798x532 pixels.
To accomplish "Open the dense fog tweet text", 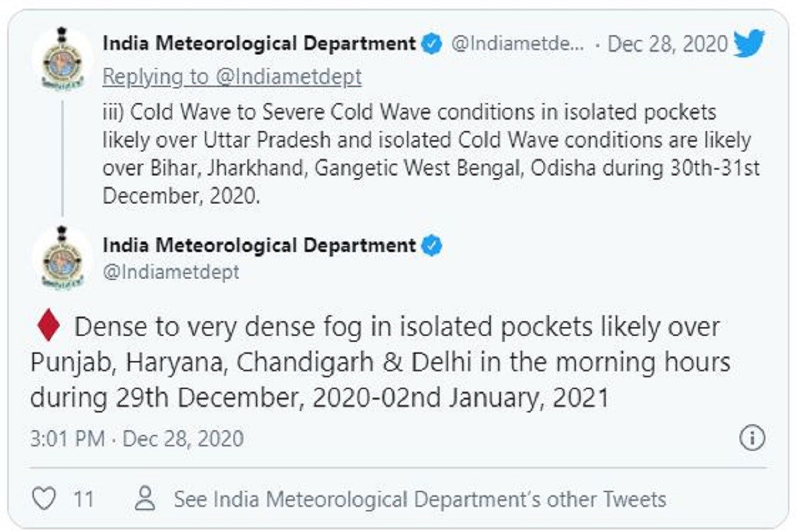I will (380, 362).
